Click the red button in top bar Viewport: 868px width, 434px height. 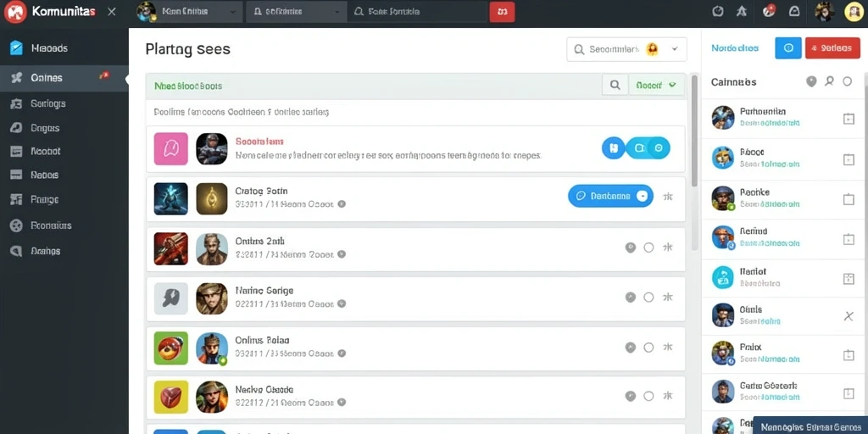coord(502,12)
